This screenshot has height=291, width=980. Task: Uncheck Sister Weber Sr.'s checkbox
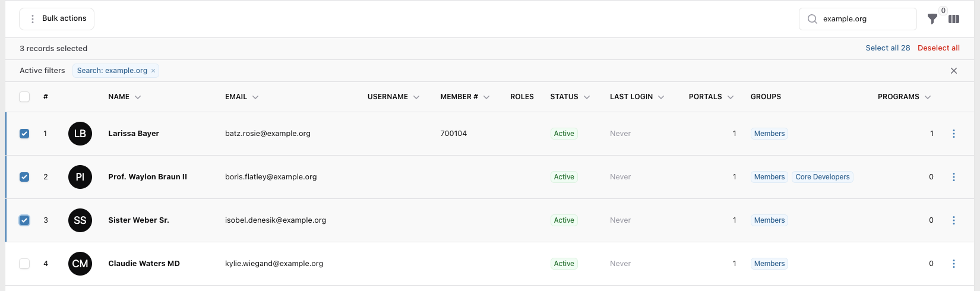tap(24, 220)
